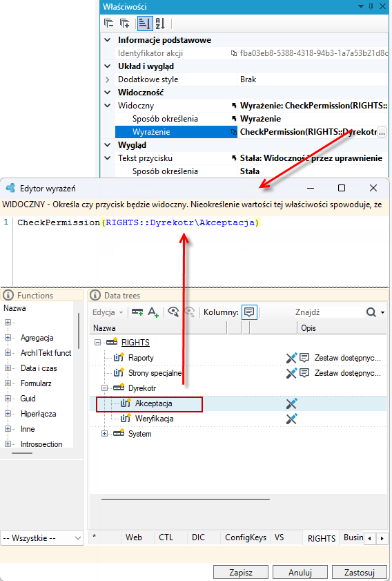Expand the Dodatkowe style property

point(108,79)
